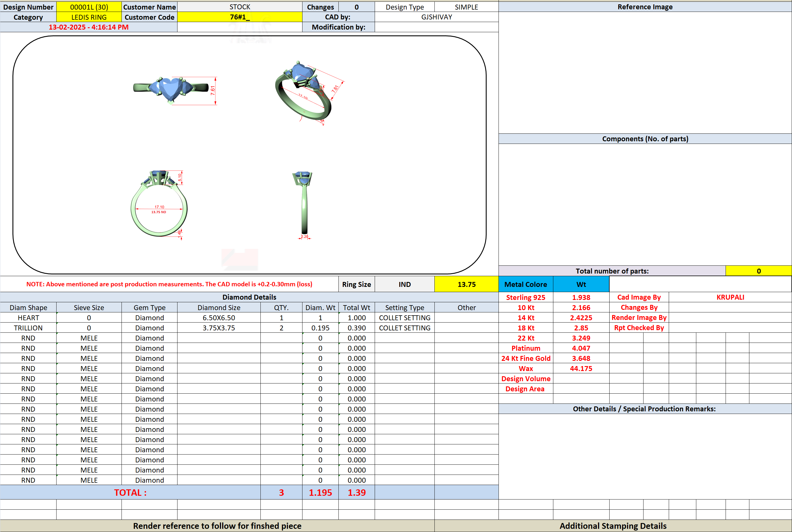
Task: Click the customer name value STOCK
Action: [240, 7]
